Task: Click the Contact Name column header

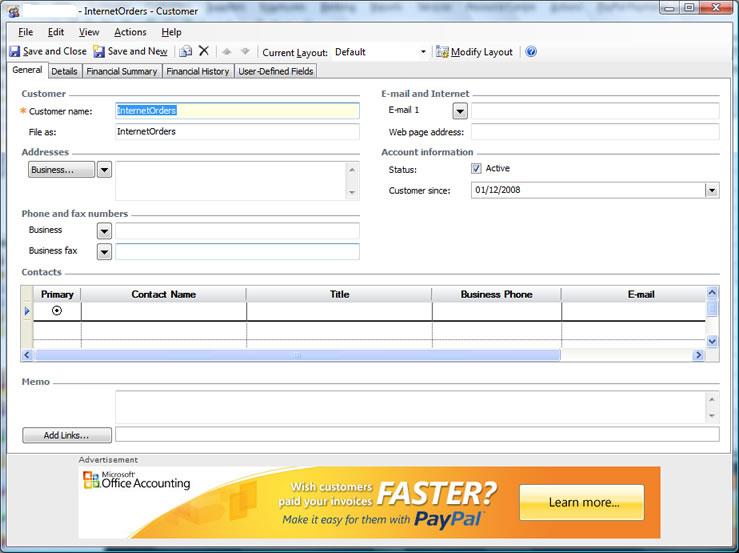Action: pyautogui.click(x=164, y=294)
